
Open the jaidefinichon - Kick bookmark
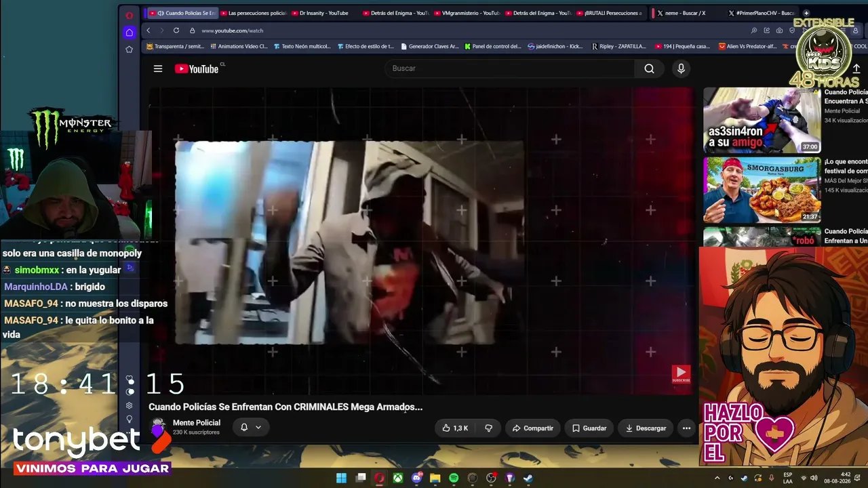[x=555, y=47]
